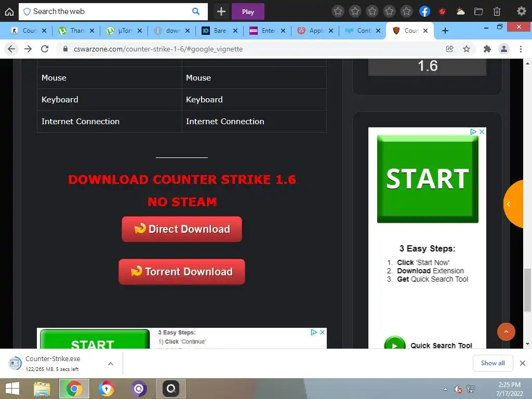The height and width of the screenshot is (399, 532).
Task: Go forward to next page
Action: [x=28, y=49]
